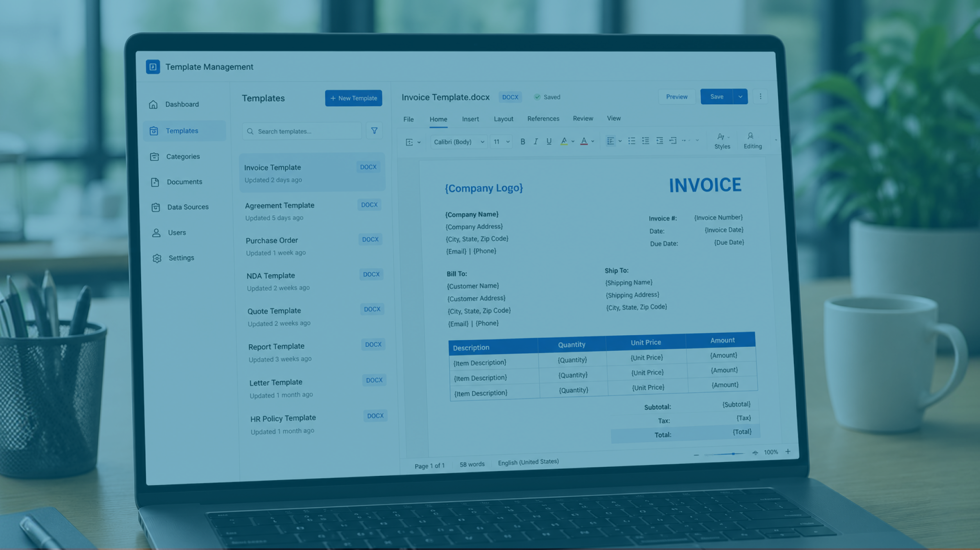Click the paragraph alignment icon
This screenshot has height=550, width=980.
pyautogui.click(x=610, y=141)
